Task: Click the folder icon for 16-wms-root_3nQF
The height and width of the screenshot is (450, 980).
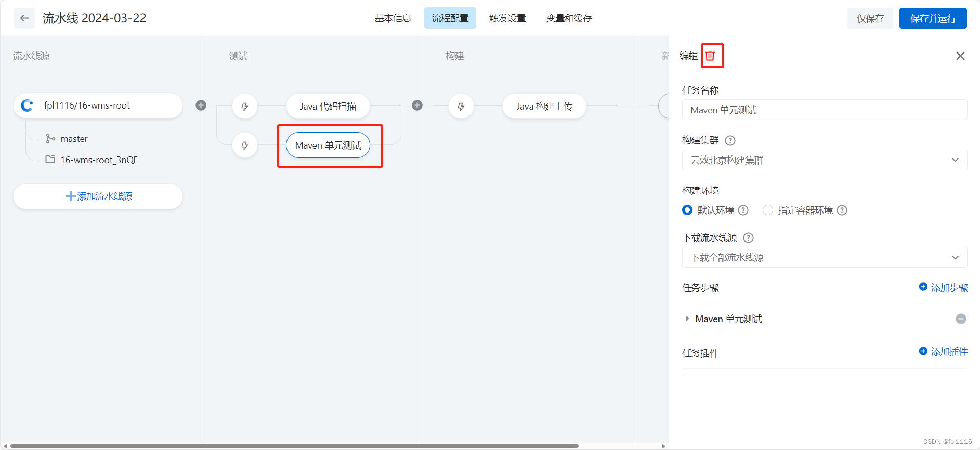Action: click(50, 160)
